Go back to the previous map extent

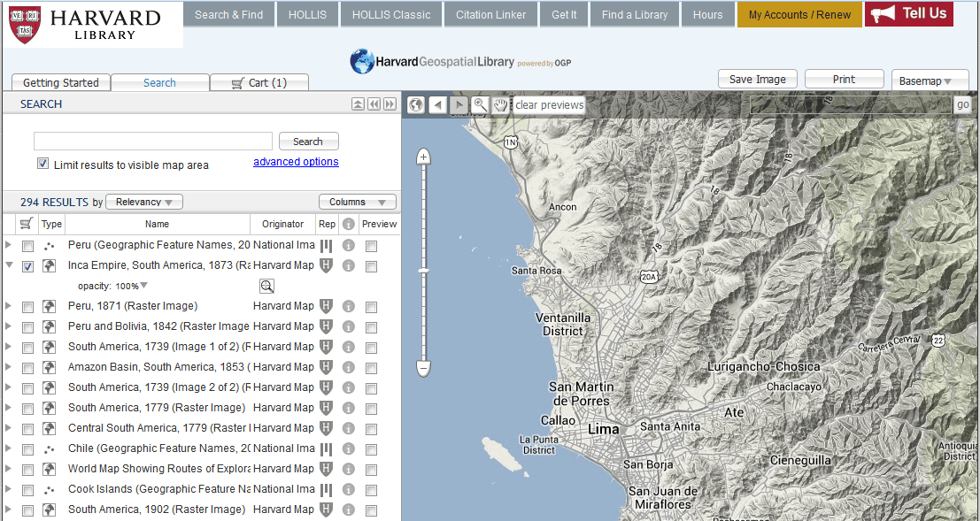click(x=437, y=104)
